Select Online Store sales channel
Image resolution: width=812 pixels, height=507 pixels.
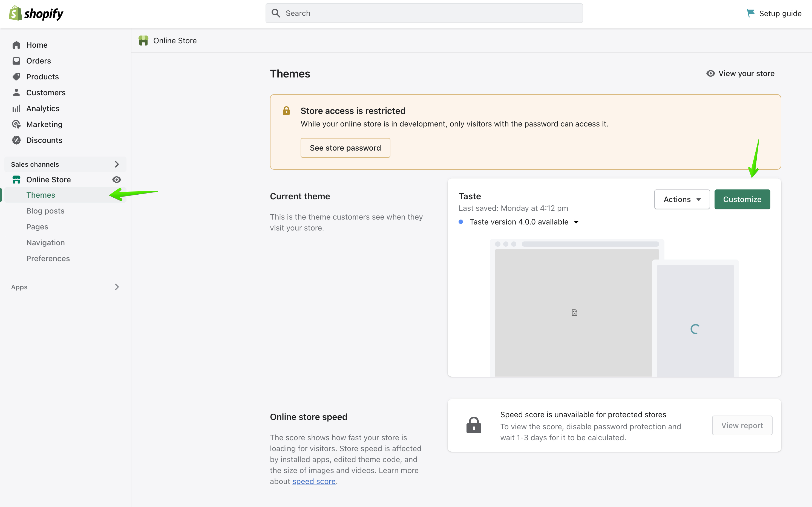(49, 180)
